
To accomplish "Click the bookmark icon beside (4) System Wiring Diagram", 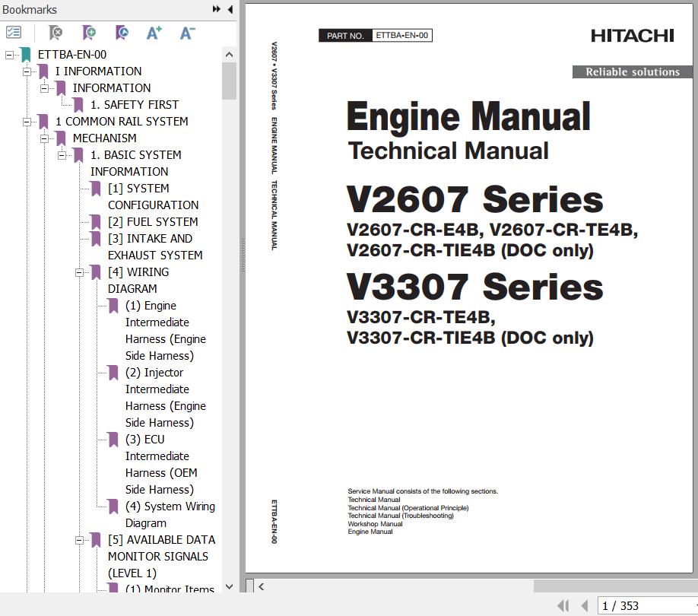I will (113, 506).
